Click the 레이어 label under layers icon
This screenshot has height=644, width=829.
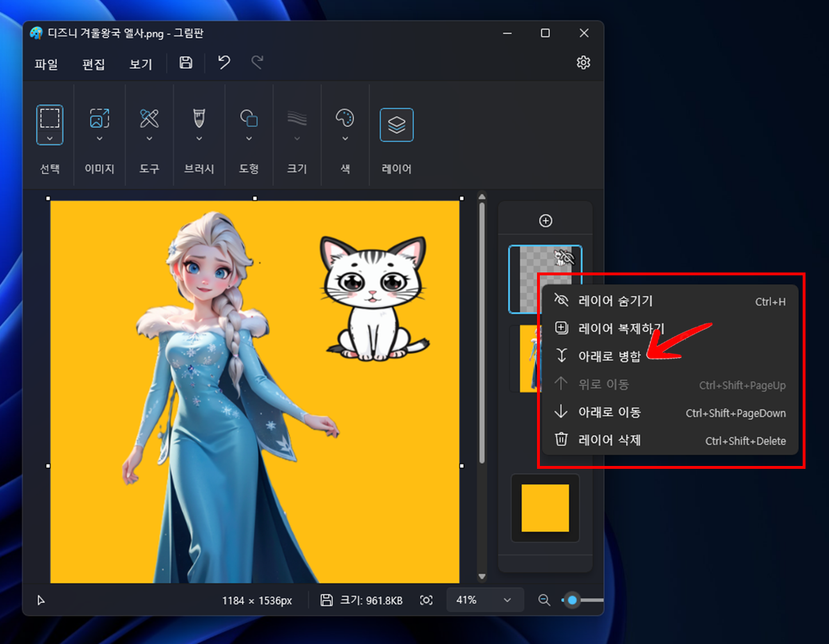pos(397,169)
